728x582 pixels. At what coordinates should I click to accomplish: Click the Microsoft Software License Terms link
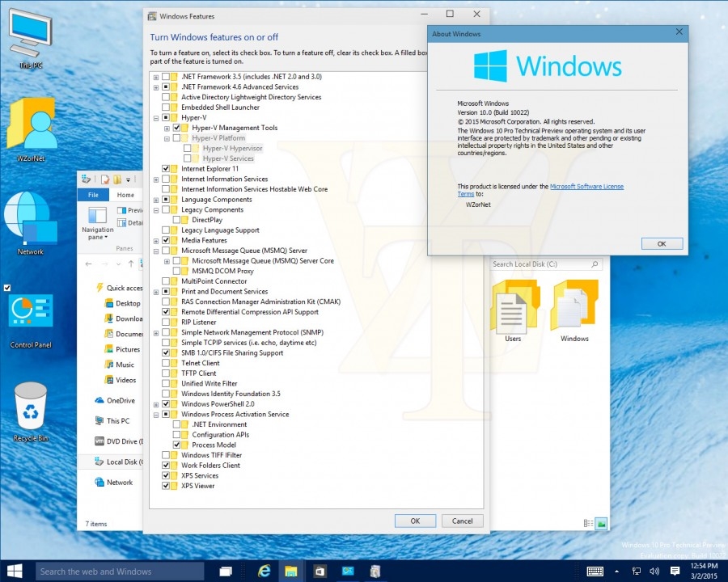coord(587,187)
